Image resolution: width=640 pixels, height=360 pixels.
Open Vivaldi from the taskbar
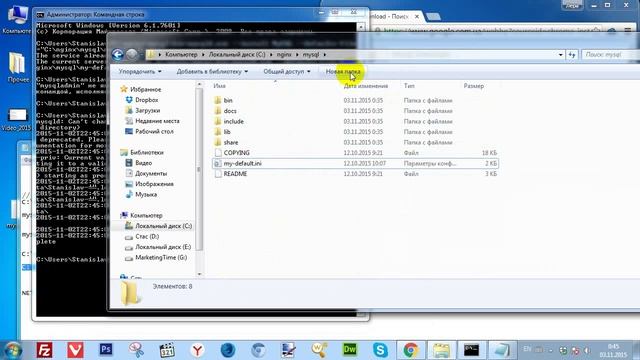[x=75, y=350]
